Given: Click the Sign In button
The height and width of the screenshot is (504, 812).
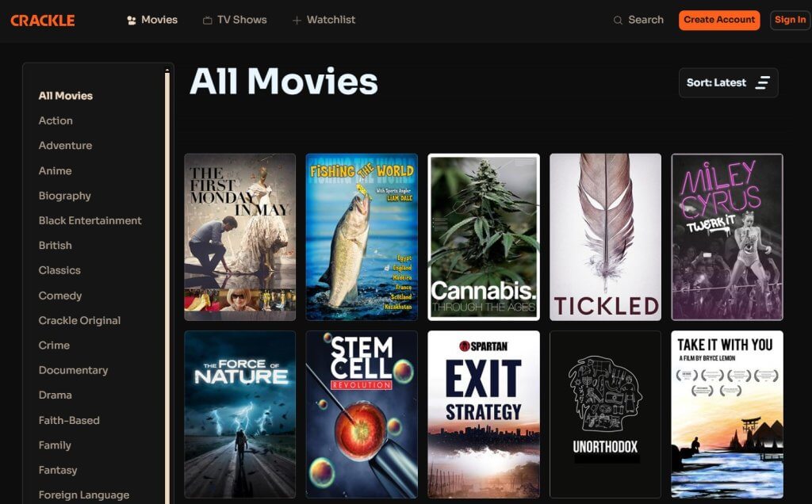Looking at the screenshot, I should tap(790, 20).
